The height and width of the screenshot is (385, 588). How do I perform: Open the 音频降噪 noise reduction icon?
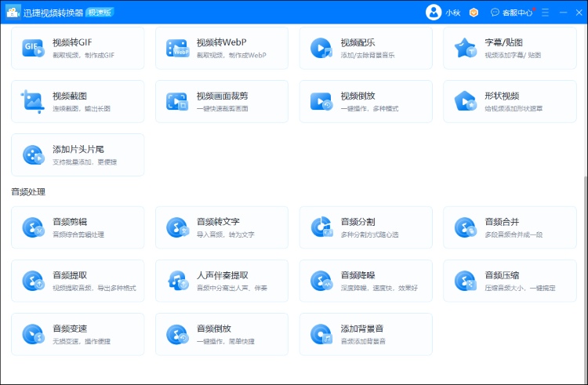click(x=321, y=281)
